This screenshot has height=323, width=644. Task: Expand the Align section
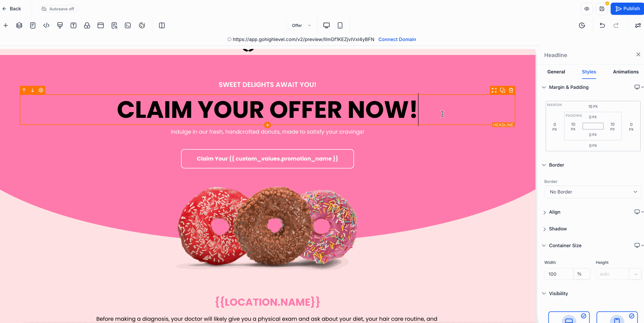pos(554,212)
